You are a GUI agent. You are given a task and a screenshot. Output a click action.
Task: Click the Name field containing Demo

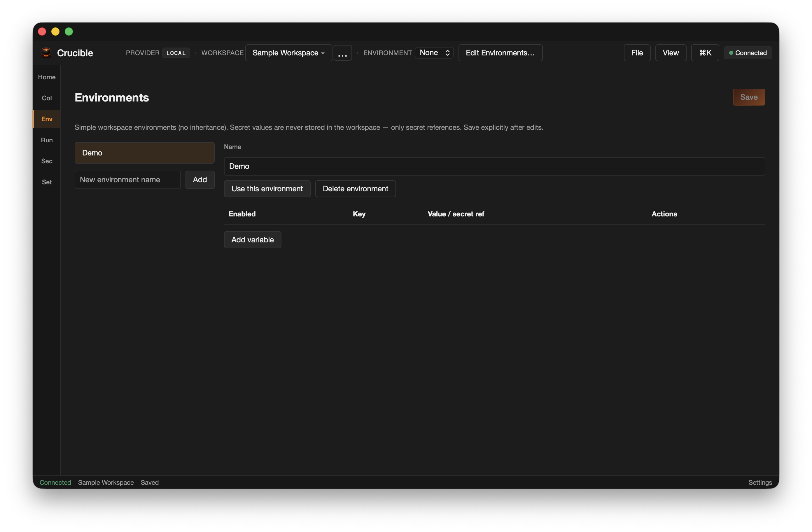click(x=494, y=166)
